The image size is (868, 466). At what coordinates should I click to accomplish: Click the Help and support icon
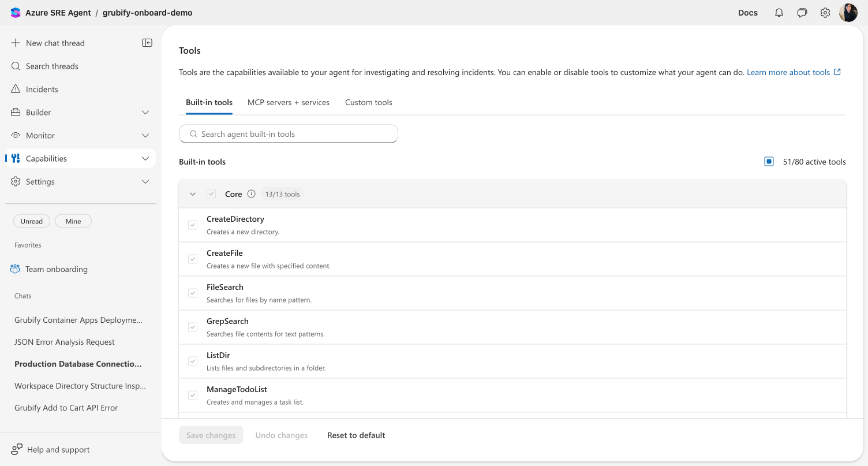point(17,449)
